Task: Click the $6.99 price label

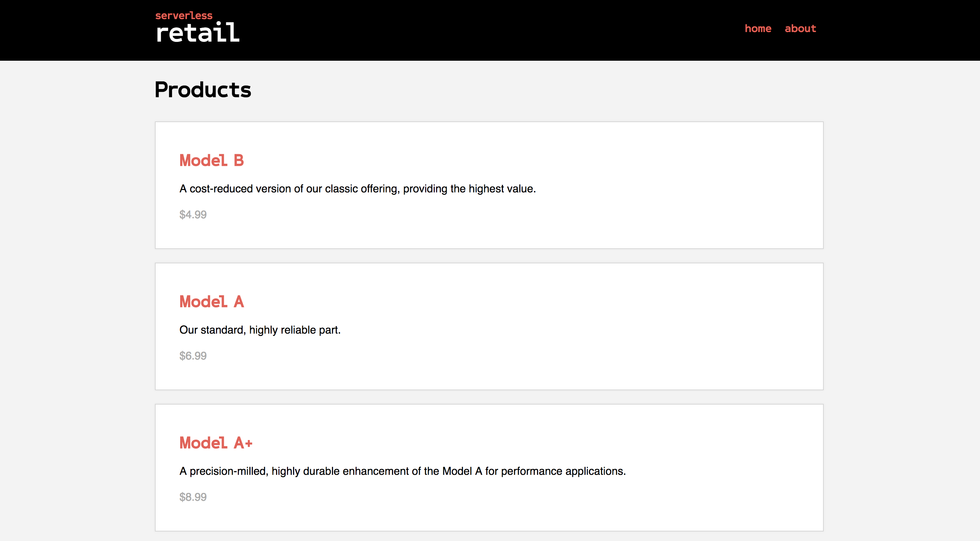Action: [x=193, y=356]
